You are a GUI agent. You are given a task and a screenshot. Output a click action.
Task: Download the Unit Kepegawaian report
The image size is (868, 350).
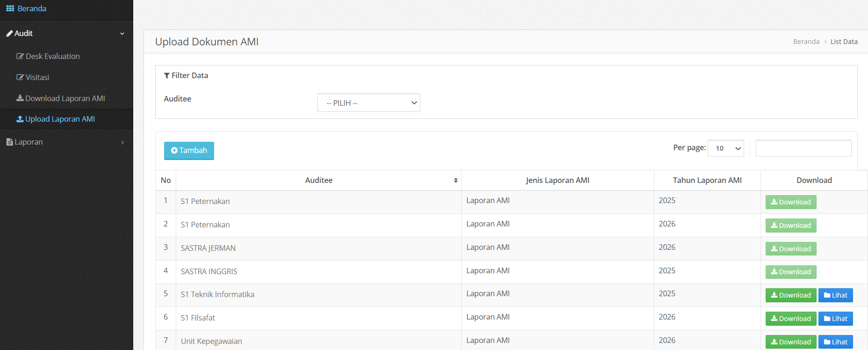pyautogui.click(x=791, y=342)
